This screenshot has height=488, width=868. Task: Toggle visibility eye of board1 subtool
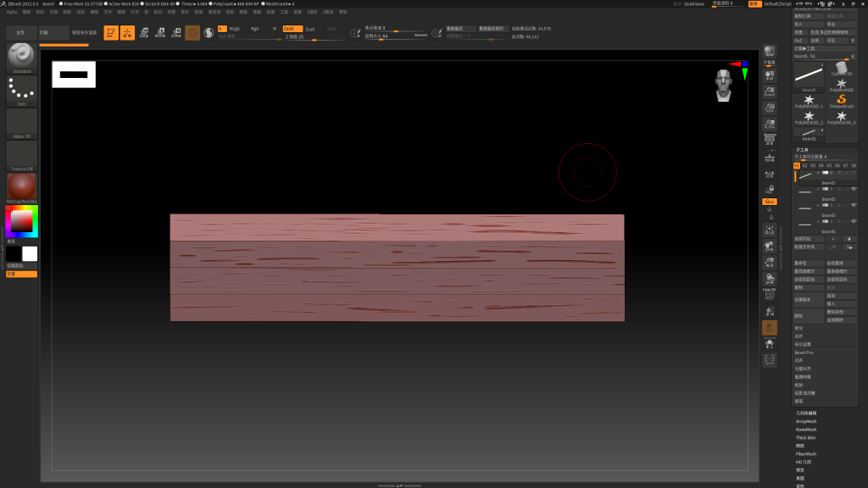[x=854, y=172]
